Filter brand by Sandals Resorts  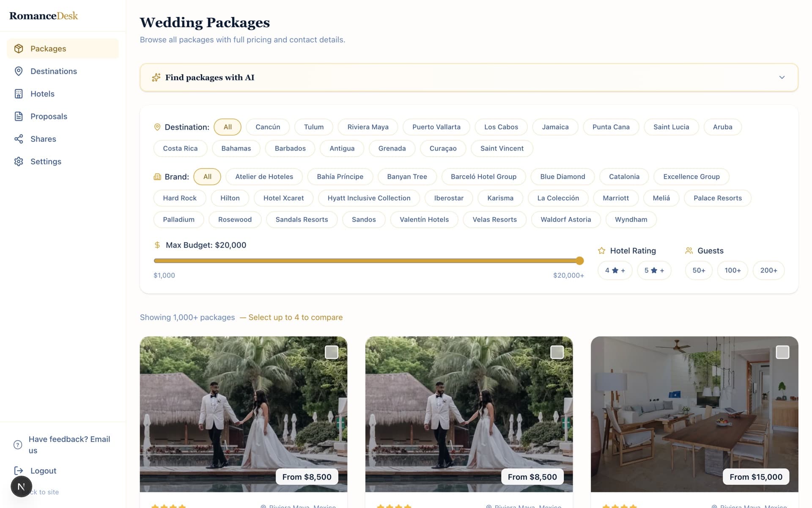click(x=302, y=220)
